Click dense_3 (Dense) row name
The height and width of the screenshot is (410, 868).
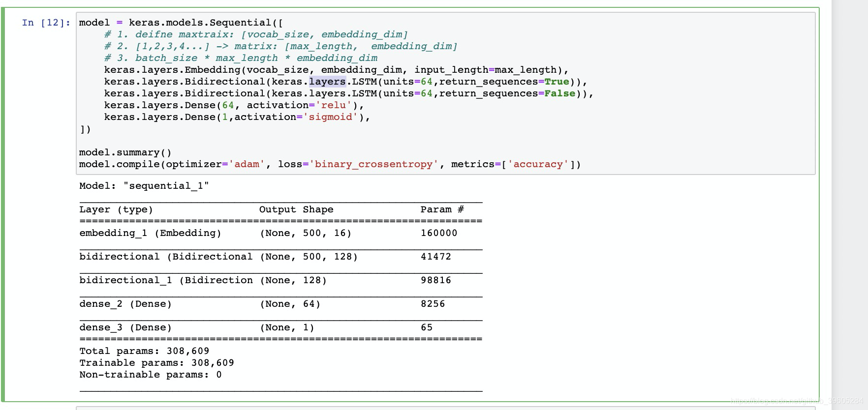click(x=125, y=327)
